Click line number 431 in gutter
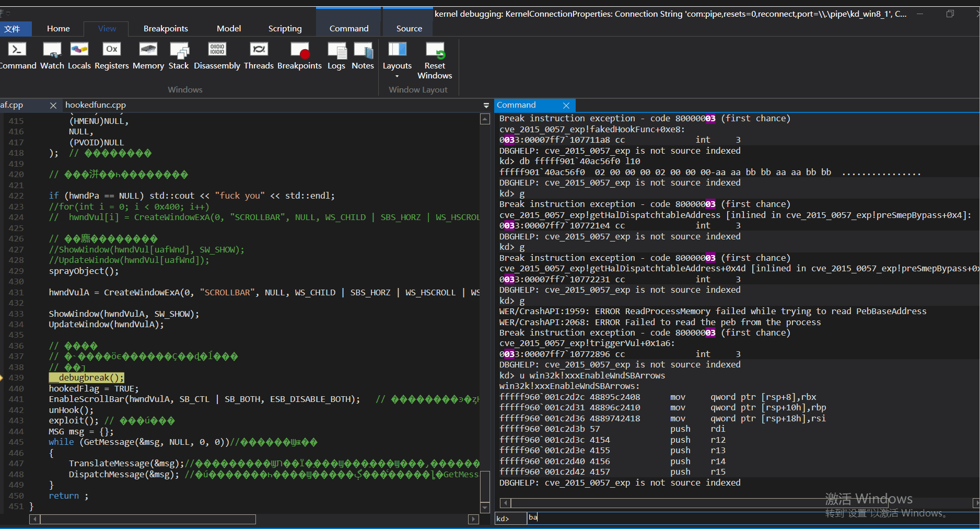 pos(16,292)
